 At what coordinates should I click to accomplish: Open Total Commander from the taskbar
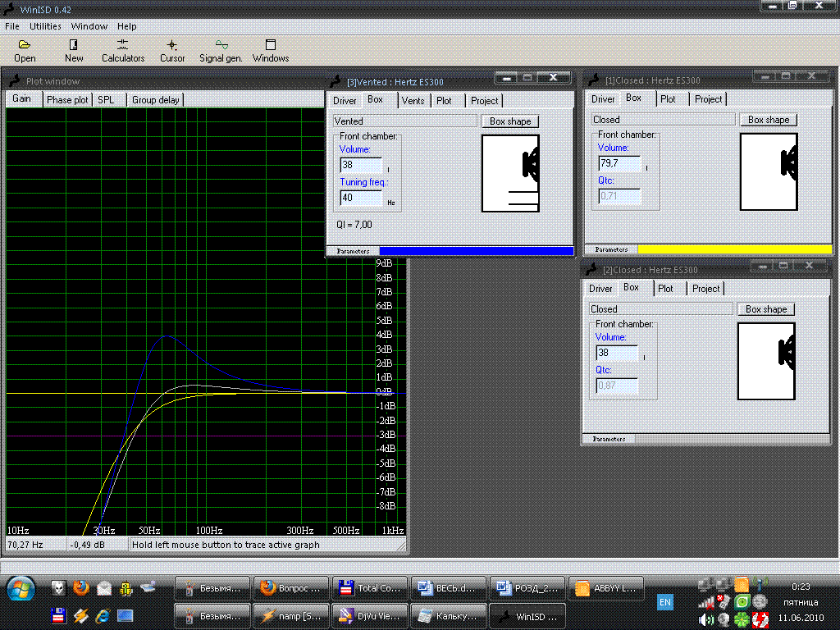[x=367, y=588]
